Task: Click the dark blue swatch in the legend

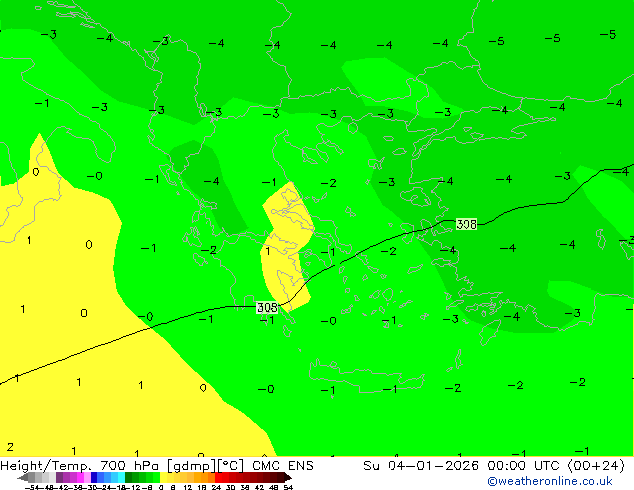Action: (94, 477)
